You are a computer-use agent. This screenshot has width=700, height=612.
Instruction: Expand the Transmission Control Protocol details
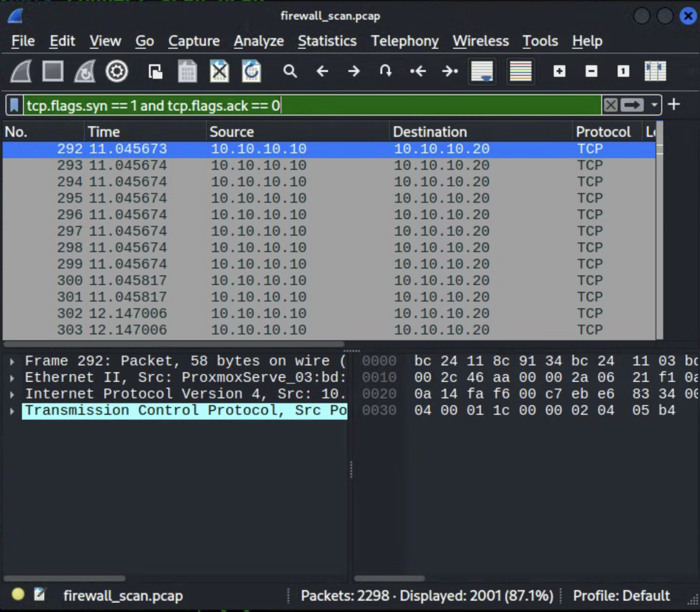pyautogui.click(x=12, y=411)
